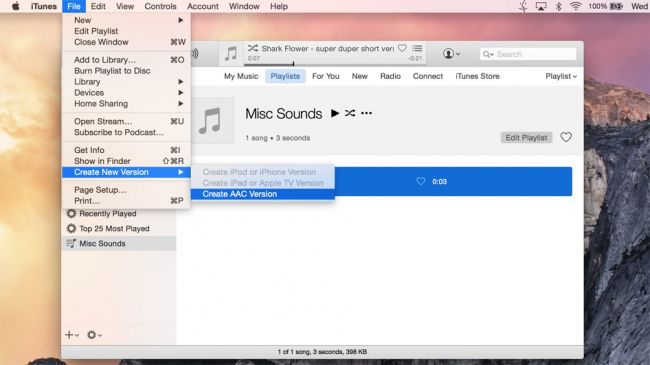Choose Burn Playlist to Disc
Image resolution: width=650 pixels, height=365 pixels.
point(126,71)
